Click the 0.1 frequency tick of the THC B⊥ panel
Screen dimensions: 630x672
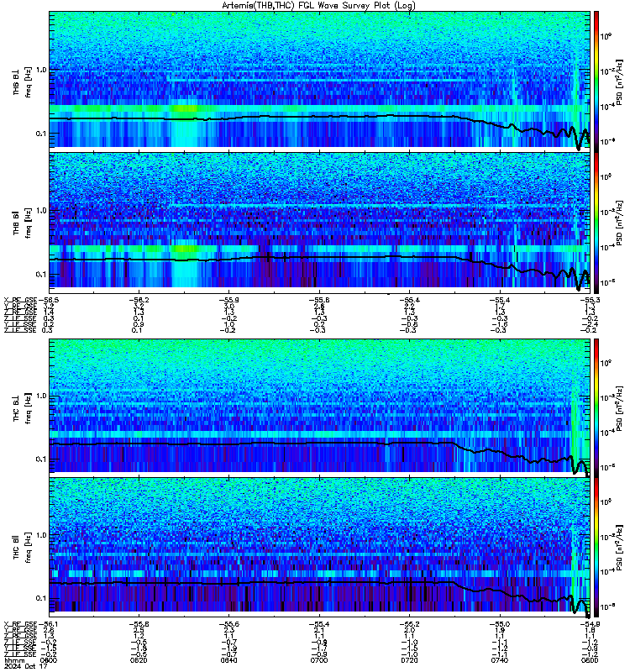41,459
